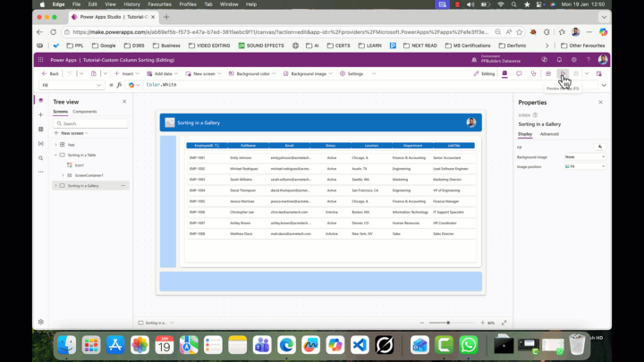
Task: Expand the App node in Tree view
Action: [x=55, y=145]
